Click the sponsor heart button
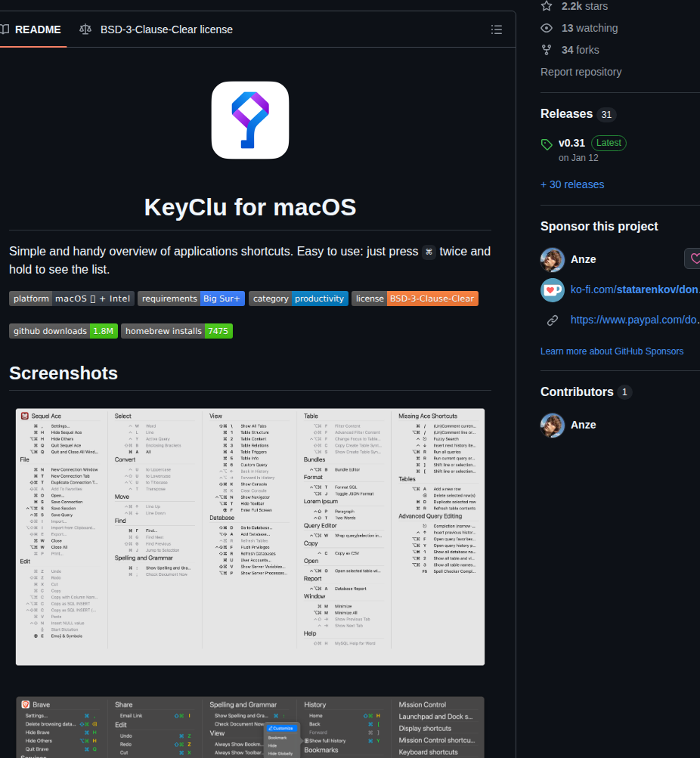Screen dimensions: 700x758 692,258
